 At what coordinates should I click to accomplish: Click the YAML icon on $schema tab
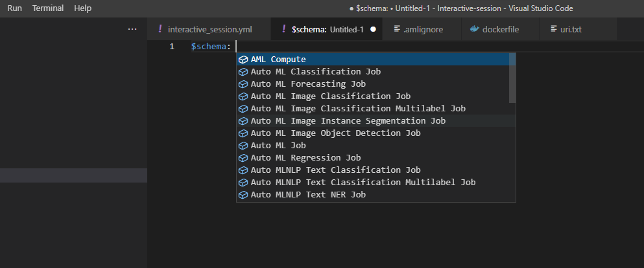[x=284, y=29]
